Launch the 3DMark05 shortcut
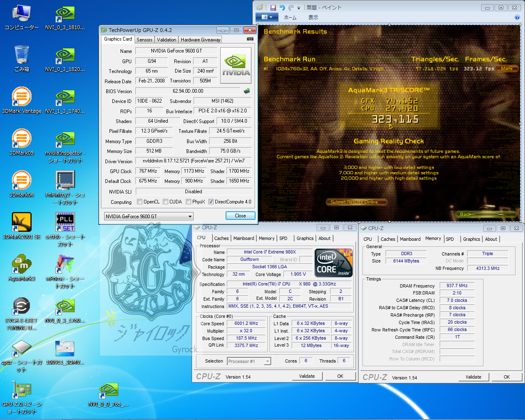Viewport: 525px width, 420px height. tap(21, 143)
